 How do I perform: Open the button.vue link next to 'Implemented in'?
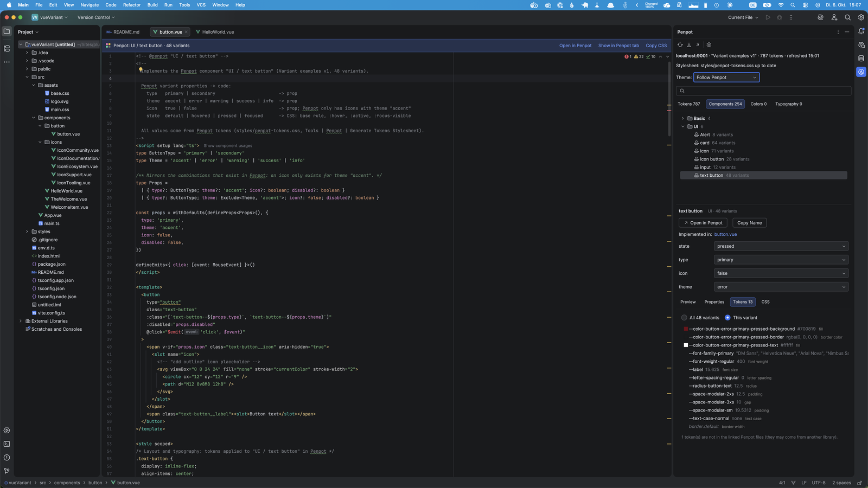click(x=725, y=234)
